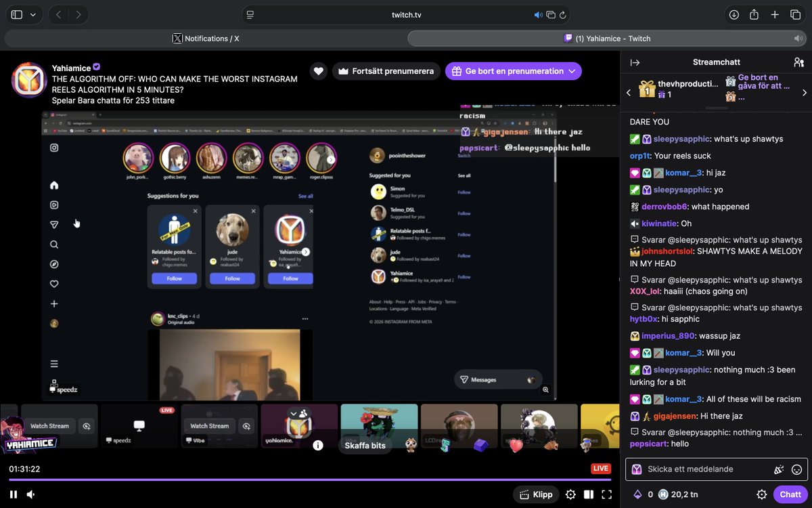Show previous gift leaderboard entry

point(628,93)
